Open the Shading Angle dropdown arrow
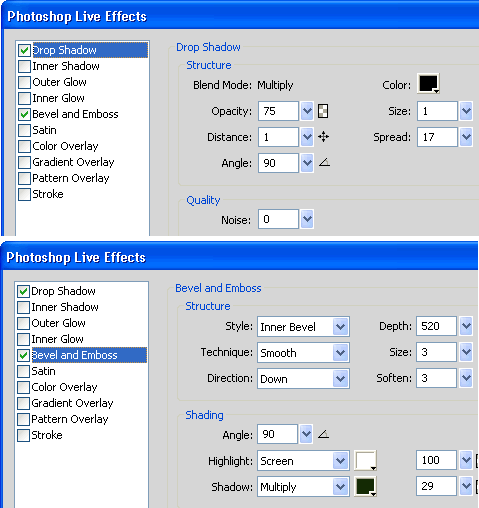This screenshot has height=508, width=479. (x=306, y=434)
